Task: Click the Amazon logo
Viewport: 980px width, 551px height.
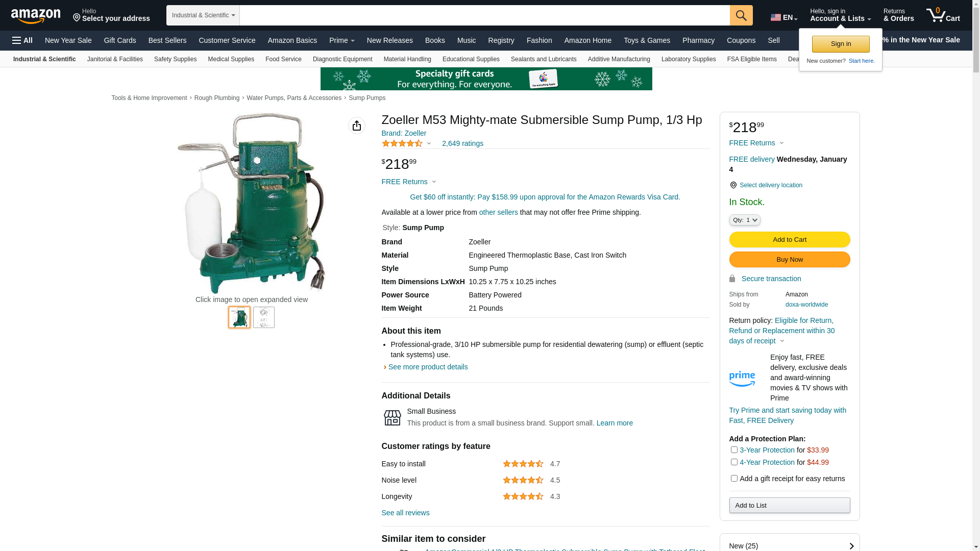Action: click(x=36, y=16)
